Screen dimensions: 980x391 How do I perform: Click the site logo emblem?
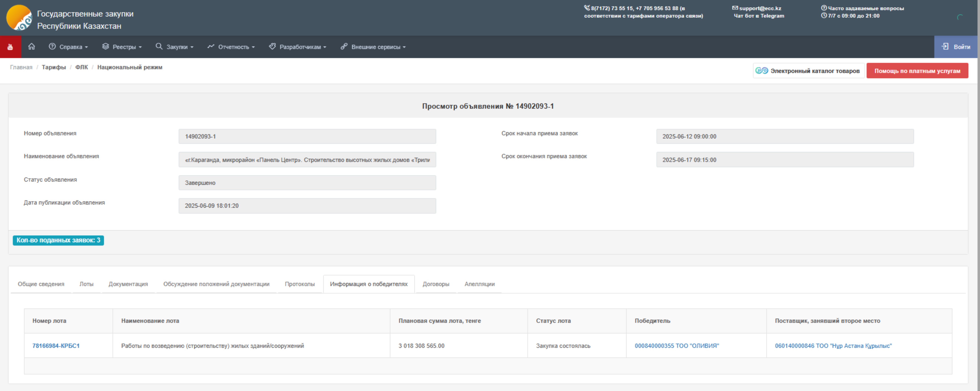point(19,17)
